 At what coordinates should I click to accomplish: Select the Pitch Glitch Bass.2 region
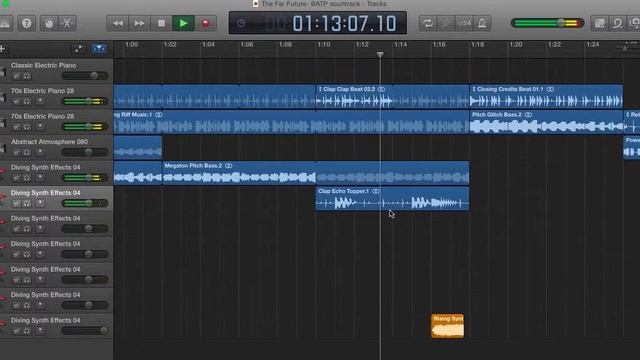click(x=546, y=122)
